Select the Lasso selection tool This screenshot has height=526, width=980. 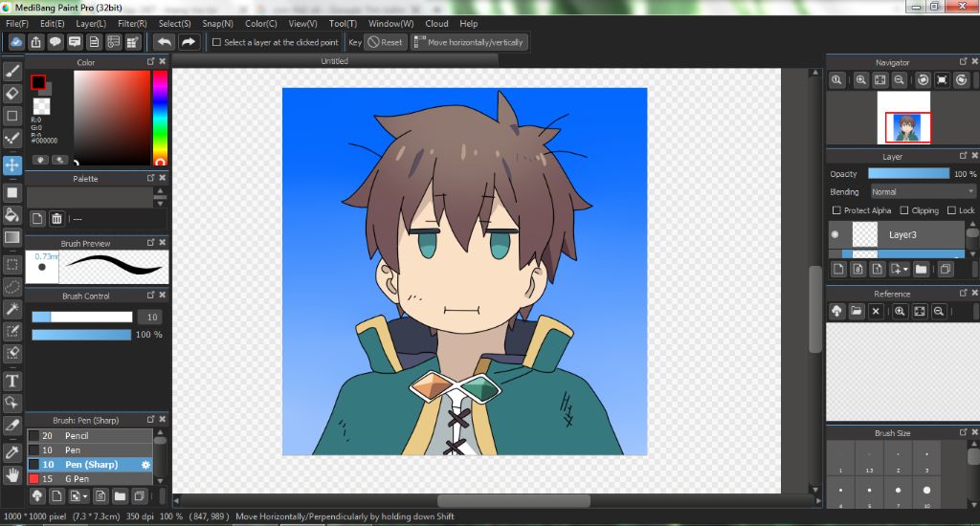tap(11, 287)
